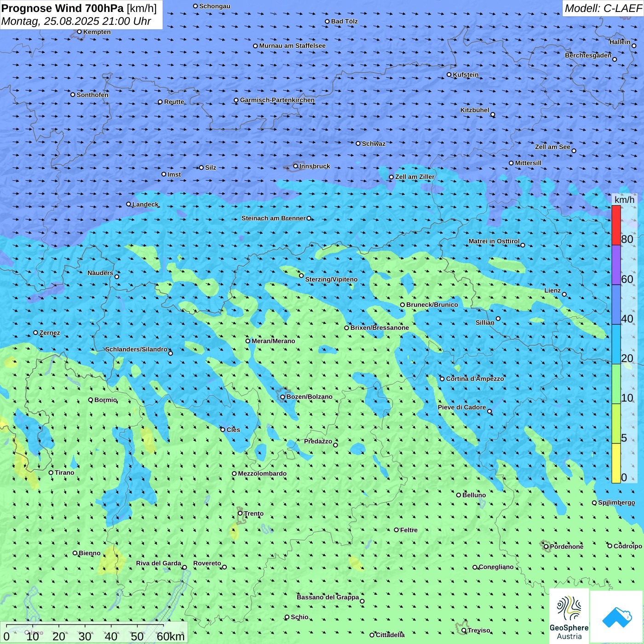Click the 'Sillian' label
Image resolution: width=644 pixels, height=644 pixels.
click(485, 322)
